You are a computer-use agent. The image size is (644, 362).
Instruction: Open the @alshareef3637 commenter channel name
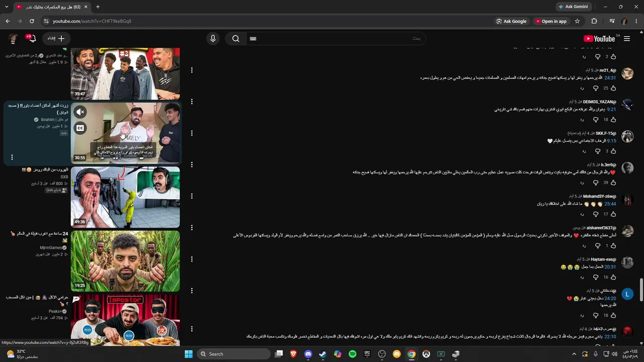[x=601, y=228]
